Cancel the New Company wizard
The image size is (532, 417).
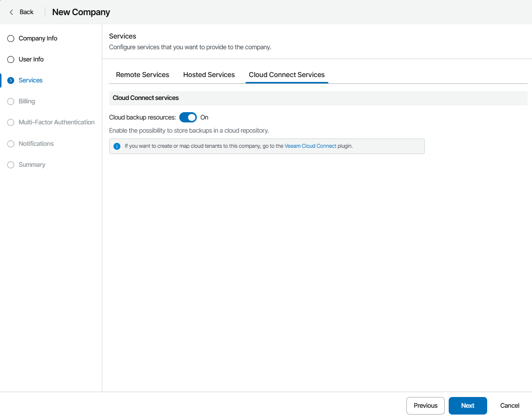click(x=510, y=406)
